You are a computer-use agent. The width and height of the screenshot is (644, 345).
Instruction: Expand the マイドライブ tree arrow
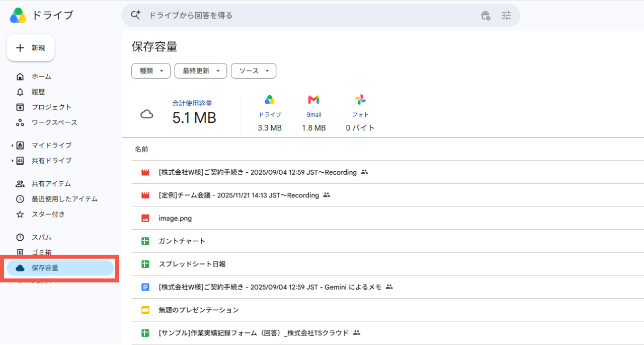(x=12, y=146)
